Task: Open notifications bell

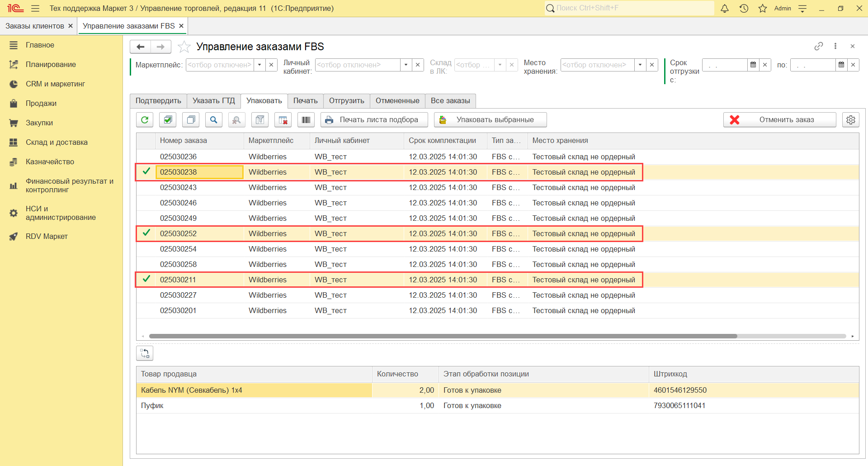Action: click(x=725, y=8)
